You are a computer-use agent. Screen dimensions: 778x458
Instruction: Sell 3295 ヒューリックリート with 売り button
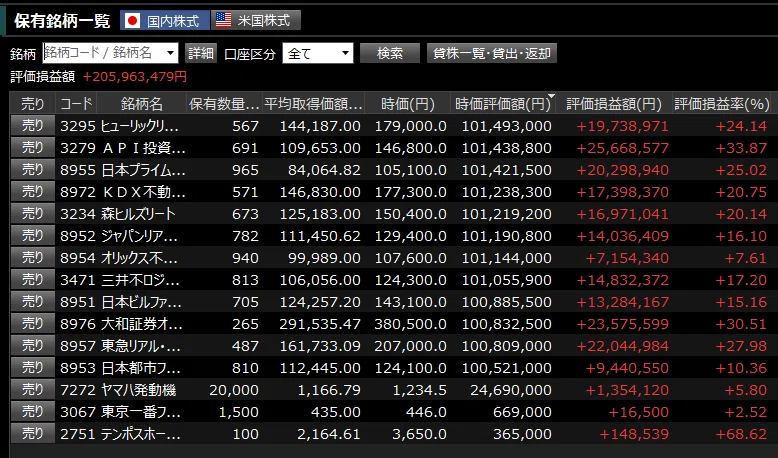(x=33, y=126)
